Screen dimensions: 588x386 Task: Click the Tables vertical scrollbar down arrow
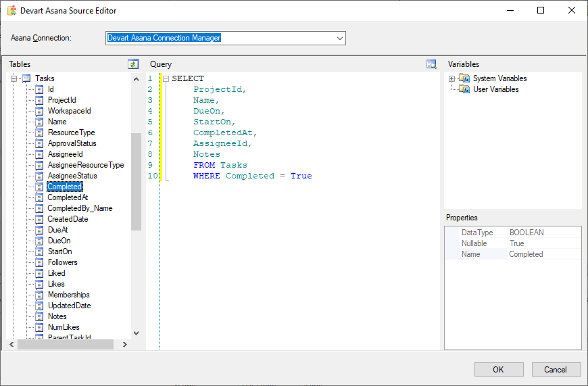pos(136,333)
